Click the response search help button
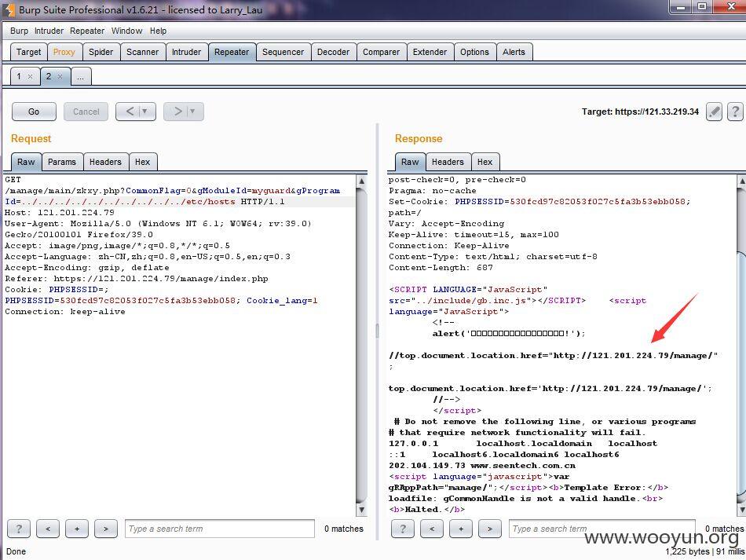Viewport: 746px width, 560px height. pyautogui.click(x=403, y=529)
